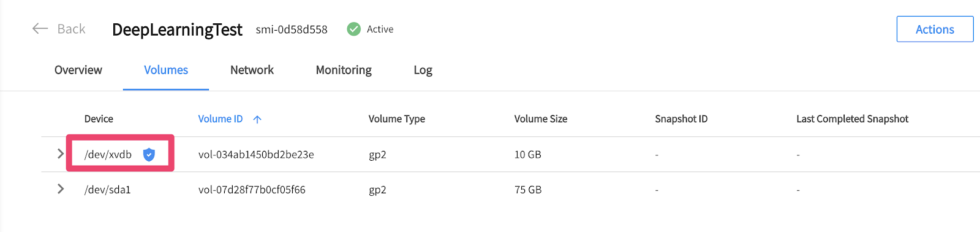Viewport: 980px width, 232px height.
Task: Expand the /dev/xvdb volume row
Action: click(x=60, y=154)
